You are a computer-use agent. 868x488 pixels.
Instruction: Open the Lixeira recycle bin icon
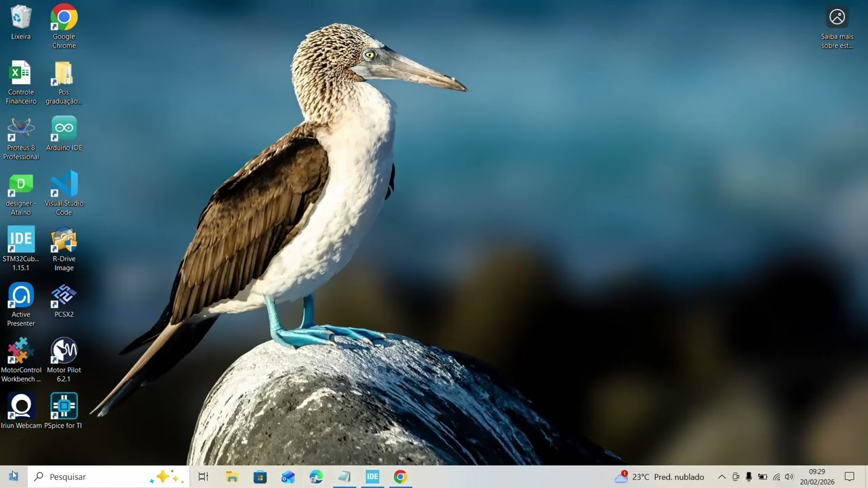point(21,23)
